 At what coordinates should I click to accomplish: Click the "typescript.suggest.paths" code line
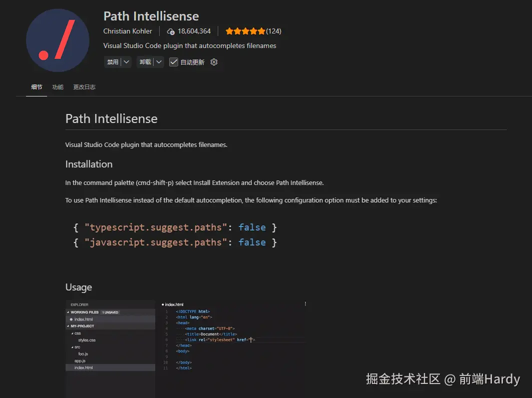(x=175, y=227)
